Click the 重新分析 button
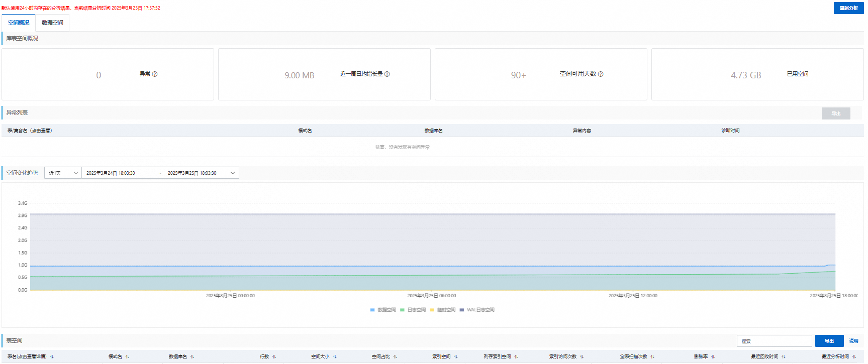The height and width of the screenshot is (364, 868). tap(848, 8)
